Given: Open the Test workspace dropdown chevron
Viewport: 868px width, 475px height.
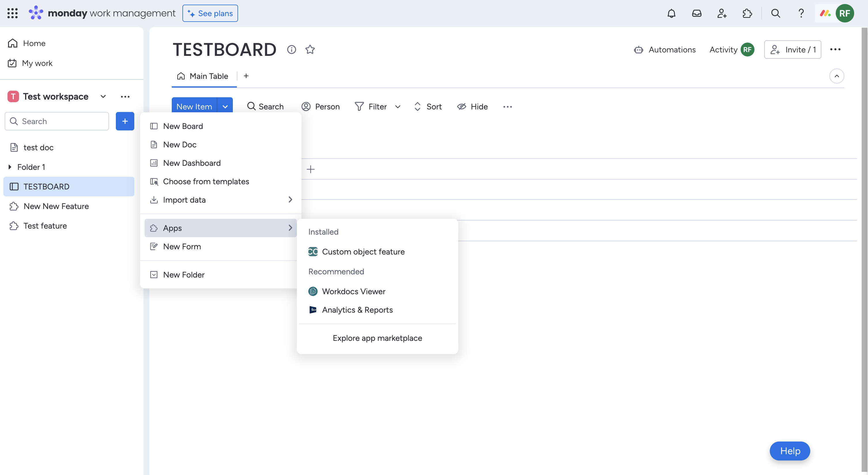Looking at the screenshot, I should click(103, 97).
